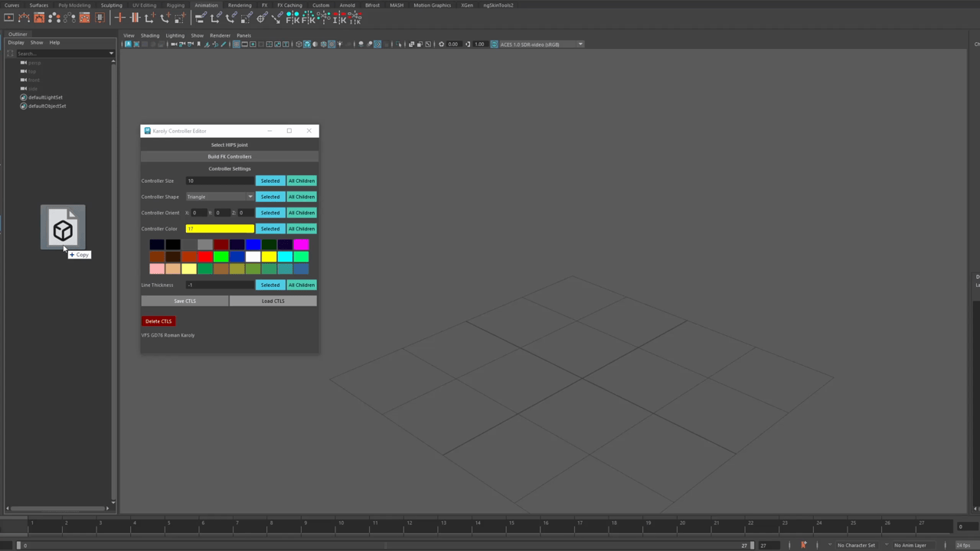The height and width of the screenshot is (551, 980).
Task: Toggle the Resolution Gate display
Action: pyautogui.click(x=253, y=44)
